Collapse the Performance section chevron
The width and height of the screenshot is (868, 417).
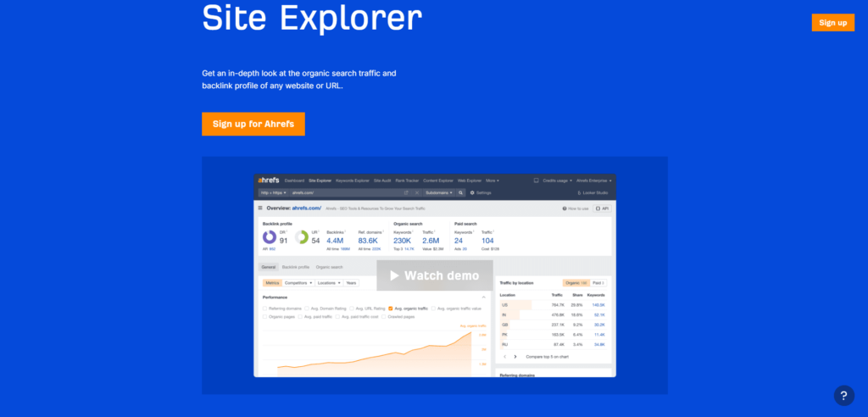click(x=483, y=297)
